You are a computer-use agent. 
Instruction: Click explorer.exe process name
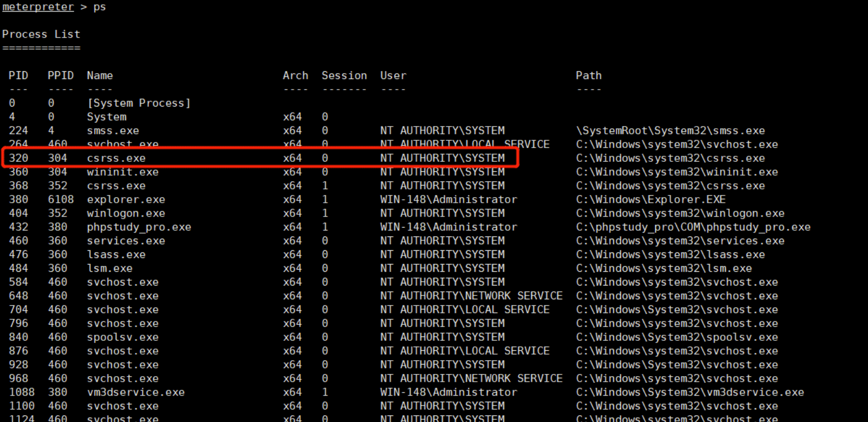pos(126,199)
